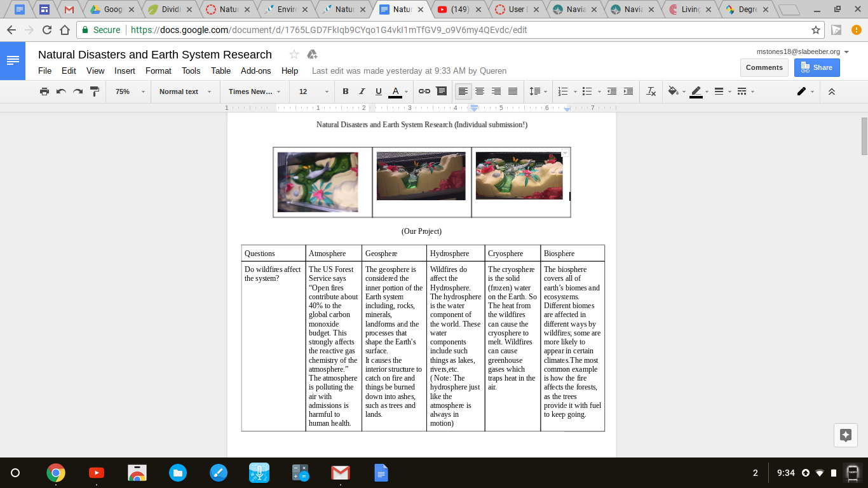Click the undo arrow icon
The image size is (868, 488).
pyautogui.click(x=61, y=91)
